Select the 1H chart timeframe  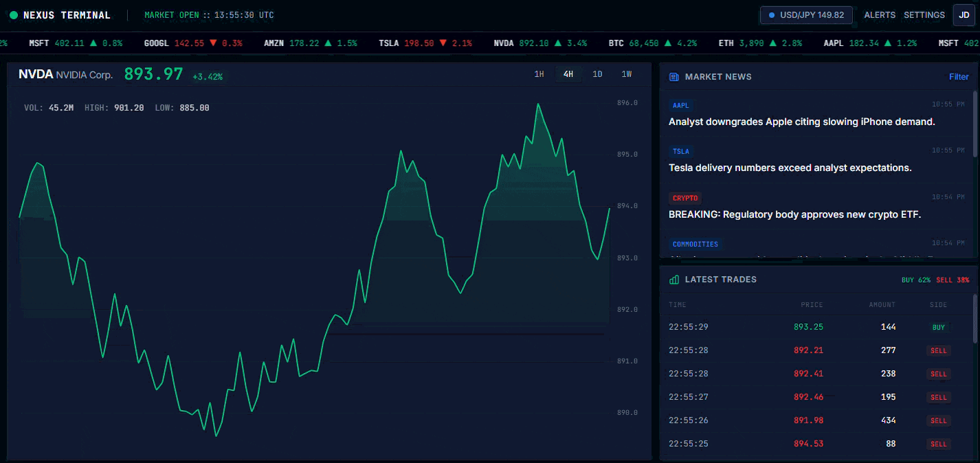pos(539,74)
